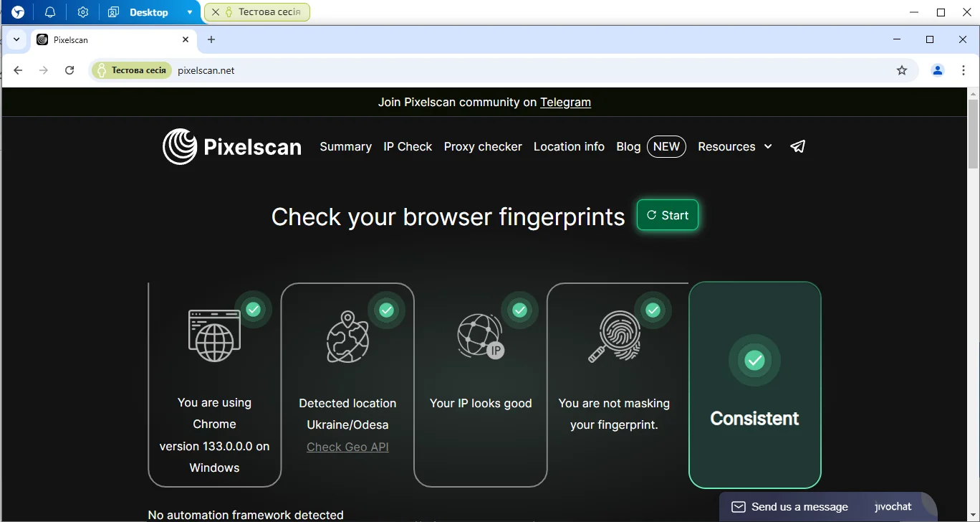The image size is (980, 522).
Task: Click the green checkmark on the Consistent card
Action: [x=754, y=360]
